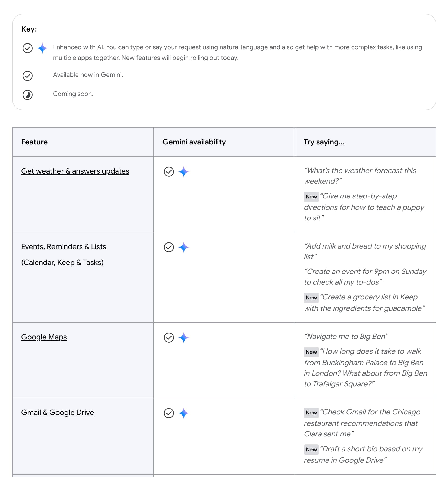
Task: Open the 'Events, Reminders & Lists' link
Action: click(x=64, y=247)
